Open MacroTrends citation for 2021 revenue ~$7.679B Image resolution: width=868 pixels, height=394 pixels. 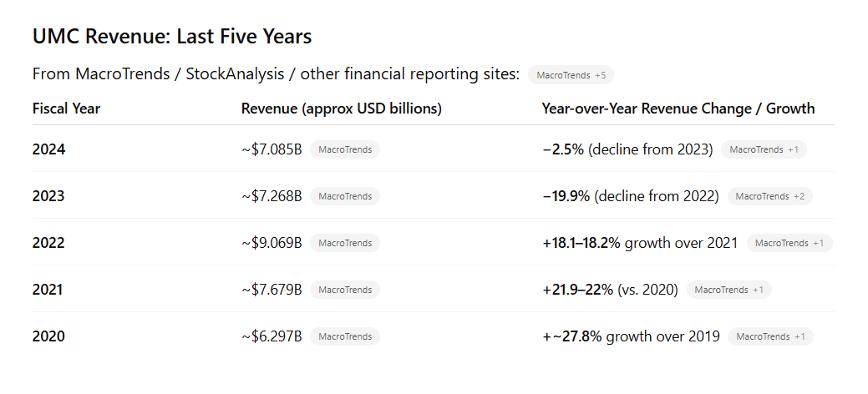[x=345, y=290]
